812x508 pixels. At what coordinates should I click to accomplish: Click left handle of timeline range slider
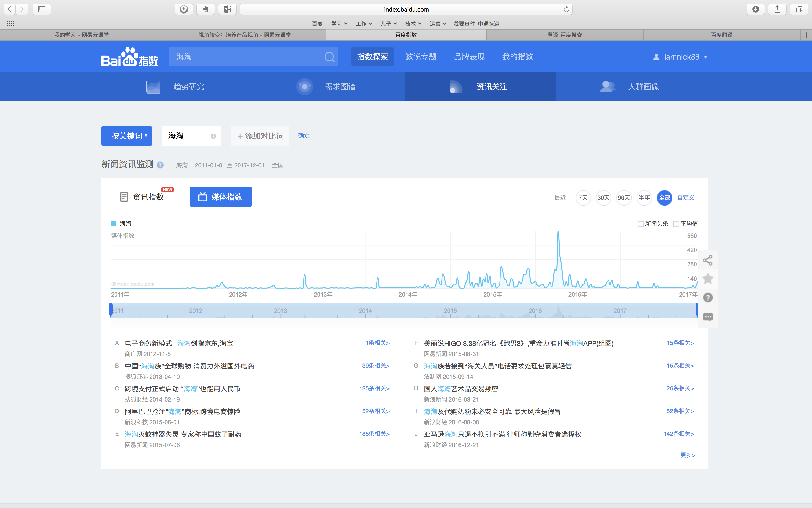110,310
